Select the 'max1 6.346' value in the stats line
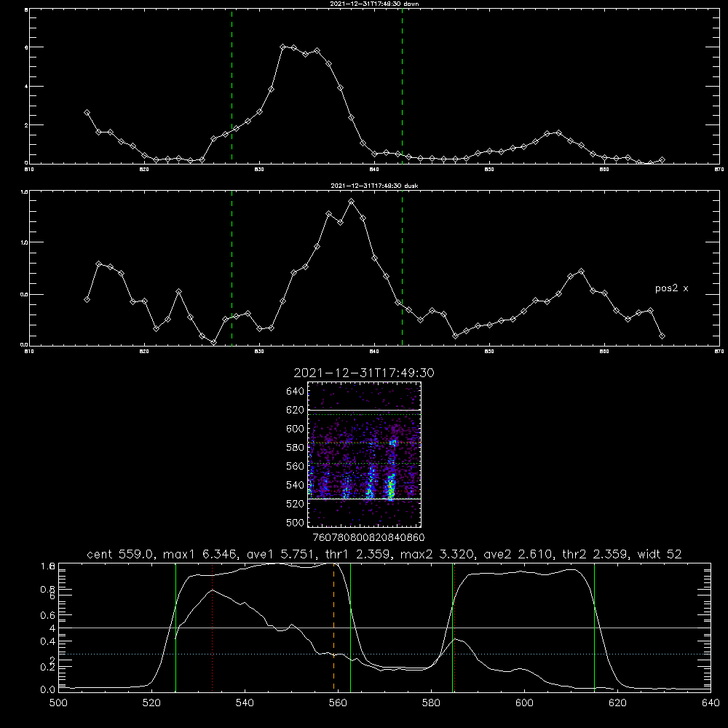 point(199,554)
